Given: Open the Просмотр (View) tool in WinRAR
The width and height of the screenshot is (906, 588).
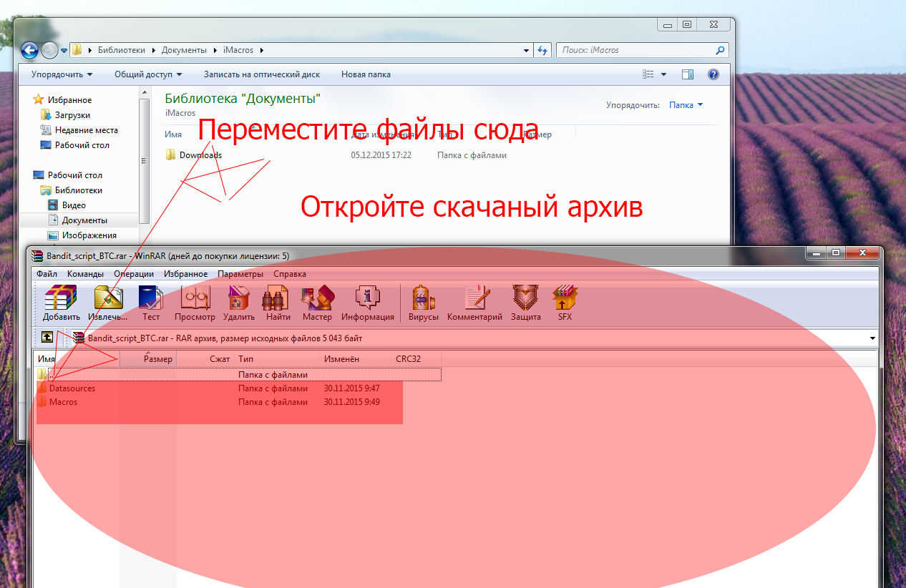Looking at the screenshot, I should pos(195,303).
